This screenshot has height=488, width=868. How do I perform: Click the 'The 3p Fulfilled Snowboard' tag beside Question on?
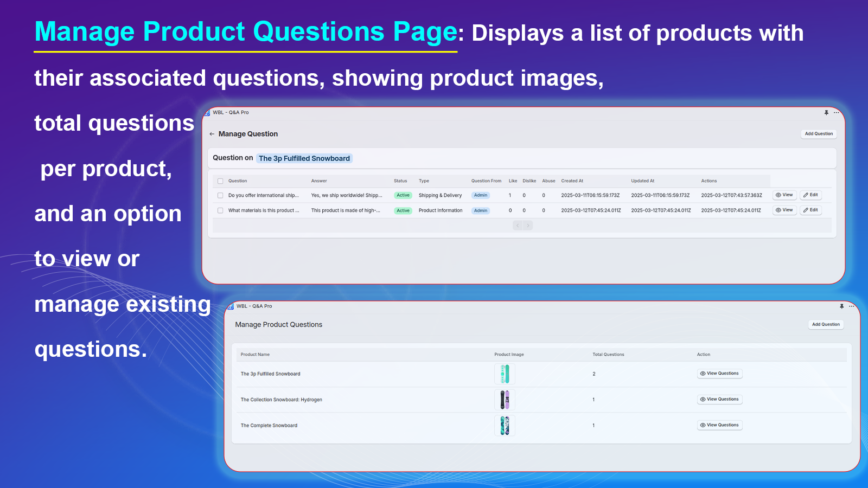point(304,158)
